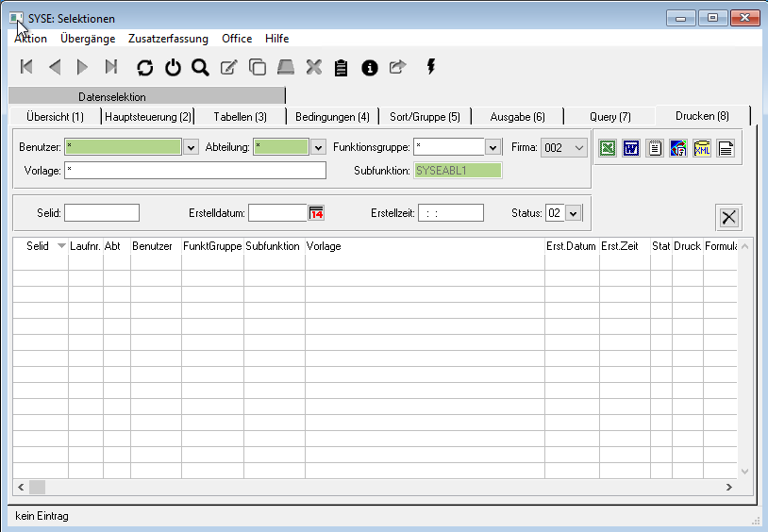Click the clipboard icon in the toolbar
768x532 pixels.
(x=342, y=67)
